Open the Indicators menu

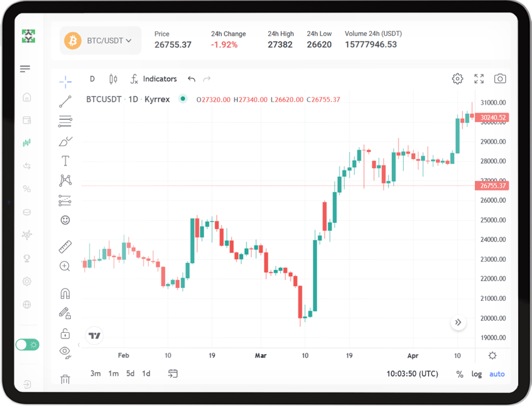(x=160, y=79)
